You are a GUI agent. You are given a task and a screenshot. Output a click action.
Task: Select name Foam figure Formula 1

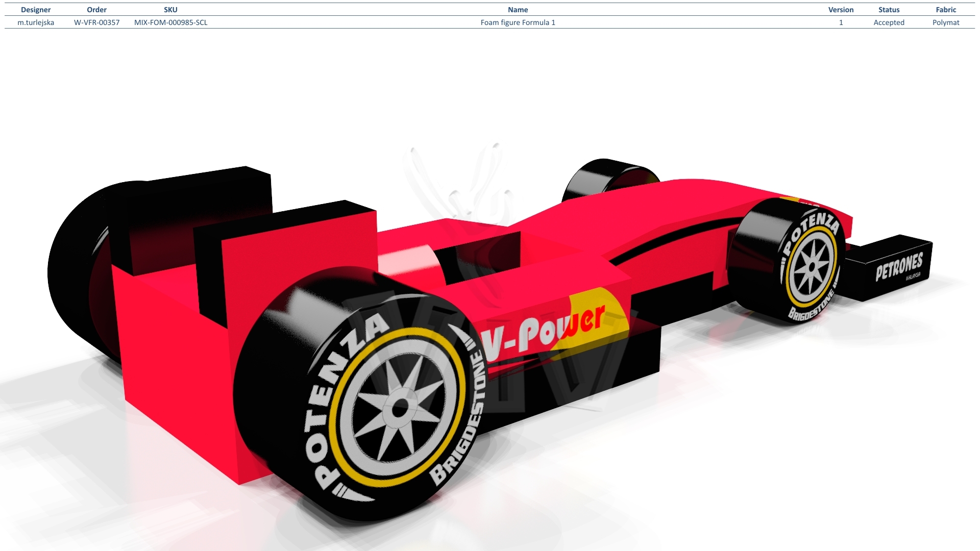518,22
